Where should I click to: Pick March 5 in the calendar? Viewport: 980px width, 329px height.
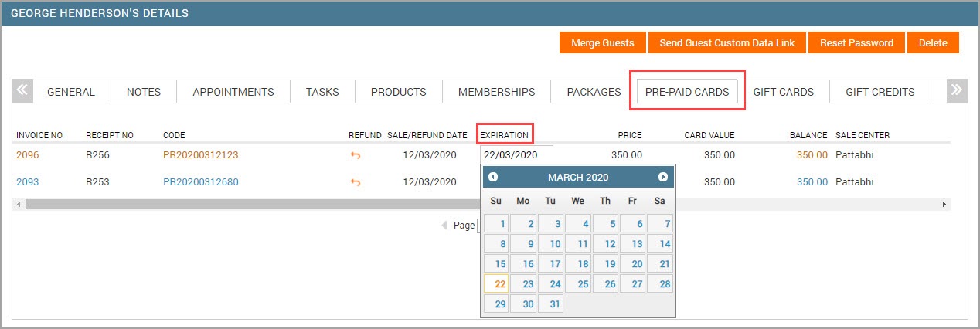605,224
